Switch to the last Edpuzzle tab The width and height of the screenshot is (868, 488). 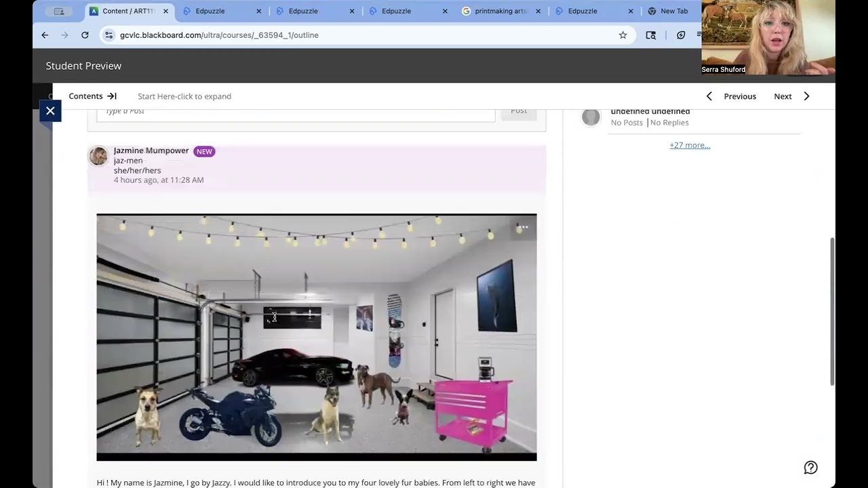593,11
